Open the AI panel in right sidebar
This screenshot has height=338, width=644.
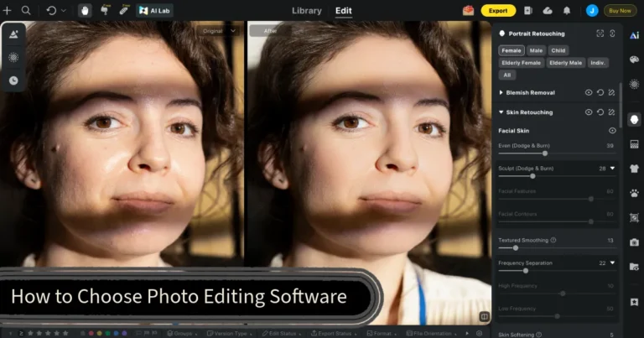point(634,35)
